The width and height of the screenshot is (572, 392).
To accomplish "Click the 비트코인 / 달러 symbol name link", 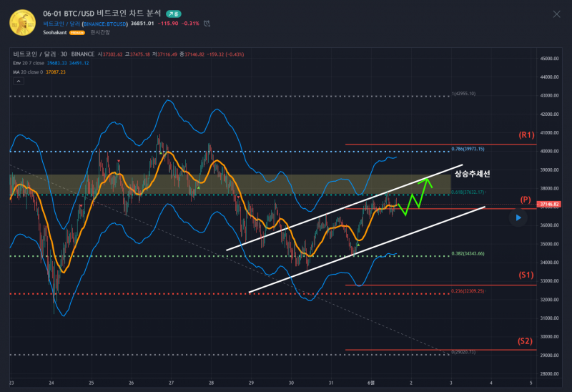I will click(61, 24).
